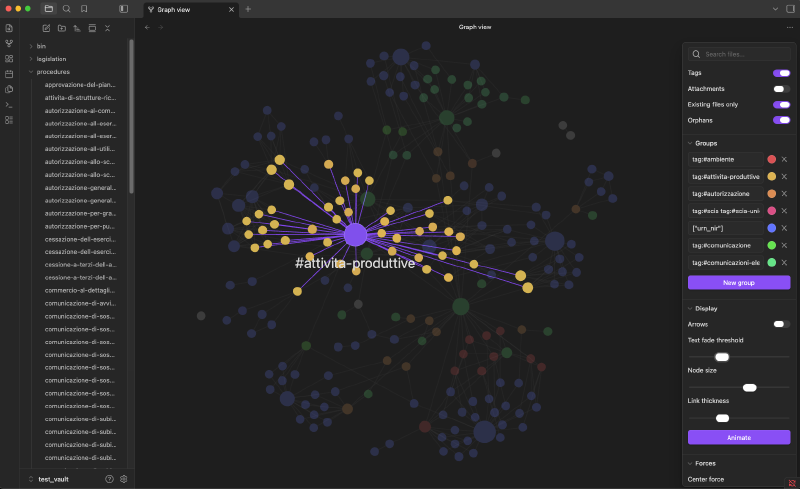Screen dimensions: 800x489
Task: Collapse the Groups section
Action: click(x=706, y=143)
